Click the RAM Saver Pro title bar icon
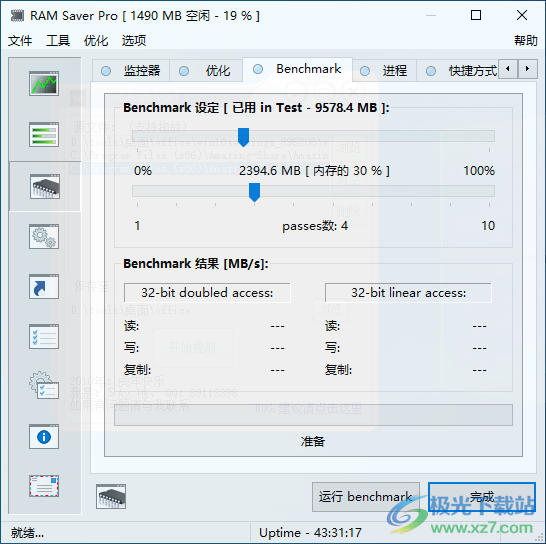546x544 pixels. [x=17, y=16]
